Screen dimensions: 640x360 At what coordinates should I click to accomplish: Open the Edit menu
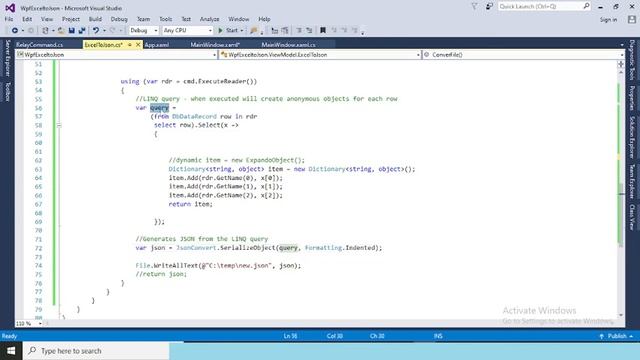[x=27, y=19]
